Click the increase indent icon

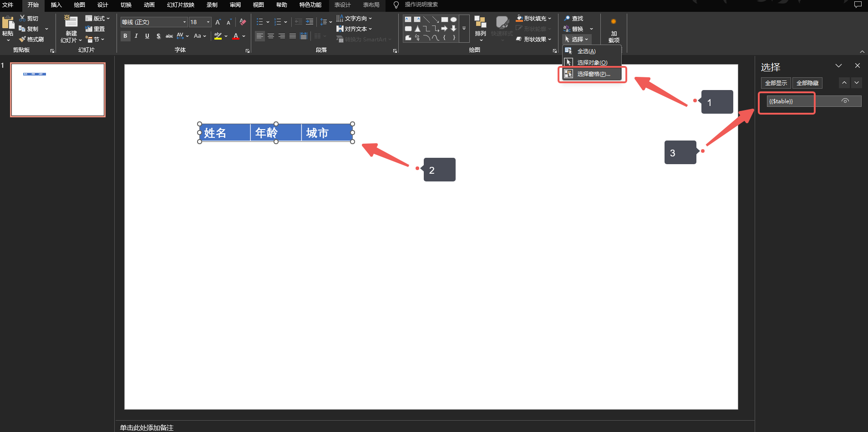pyautogui.click(x=310, y=22)
